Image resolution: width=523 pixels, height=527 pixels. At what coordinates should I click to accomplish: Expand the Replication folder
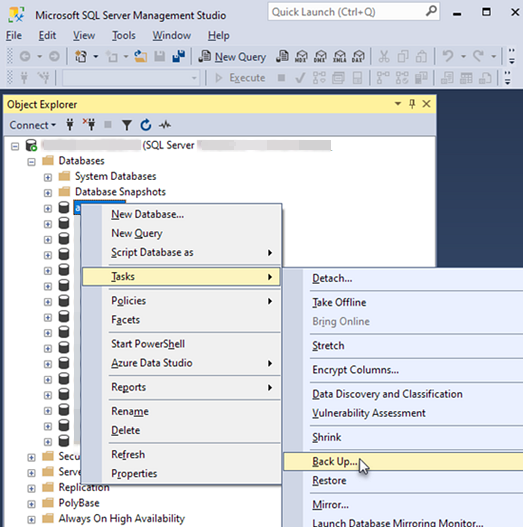(x=31, y=488)
